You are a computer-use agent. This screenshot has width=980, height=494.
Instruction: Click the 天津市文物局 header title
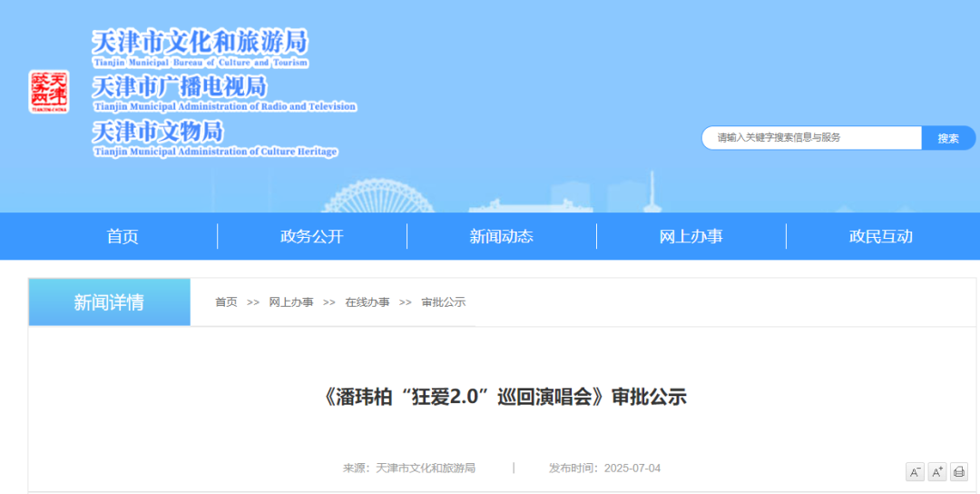click(x=158, y=132)
